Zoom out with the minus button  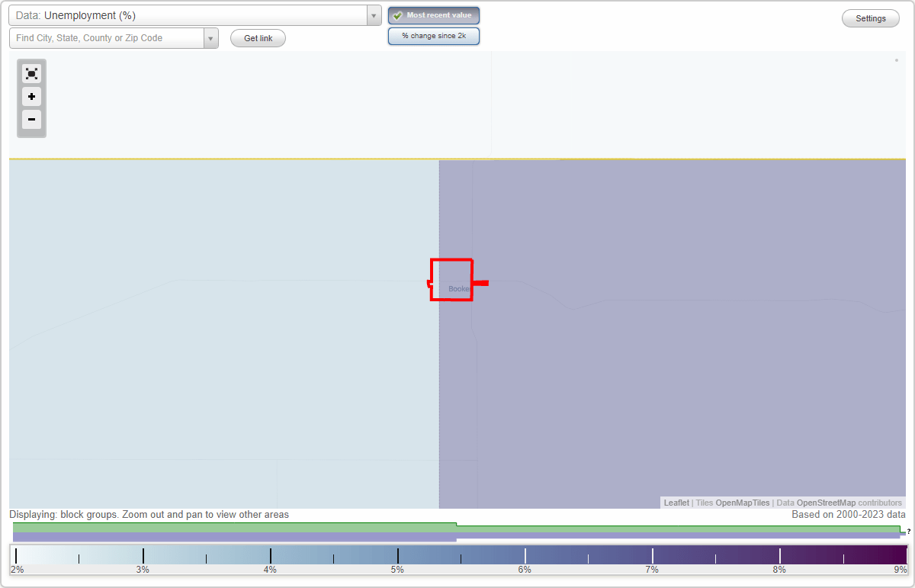tap(31, 120)
